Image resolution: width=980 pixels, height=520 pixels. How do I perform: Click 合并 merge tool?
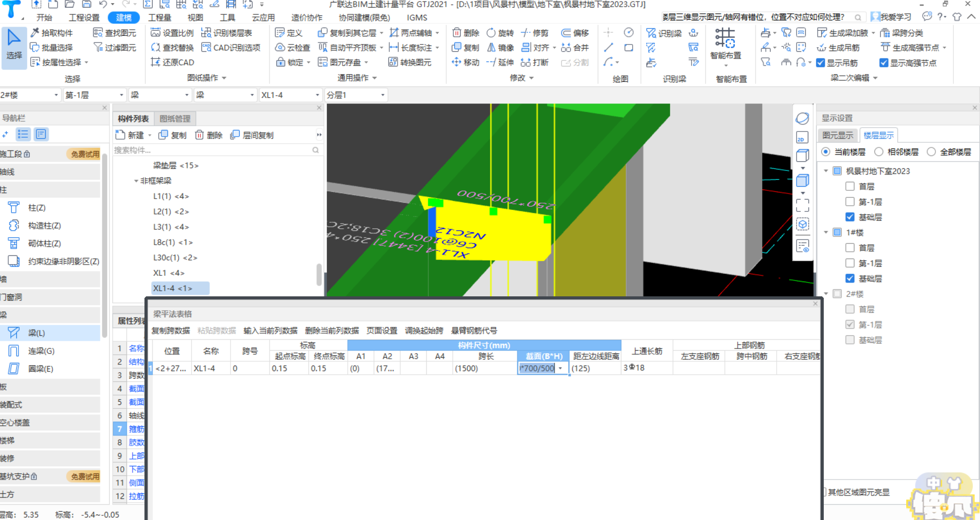click(575, 48)
